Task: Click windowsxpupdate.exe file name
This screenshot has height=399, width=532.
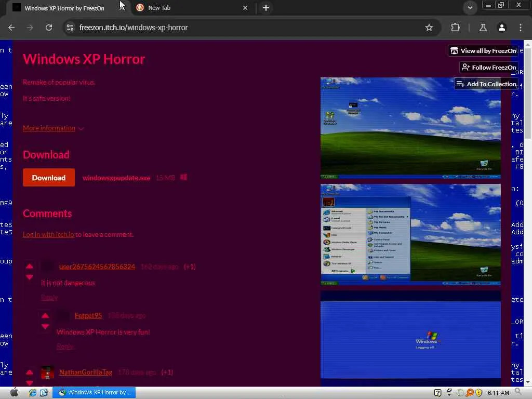Action: point(116,178)
